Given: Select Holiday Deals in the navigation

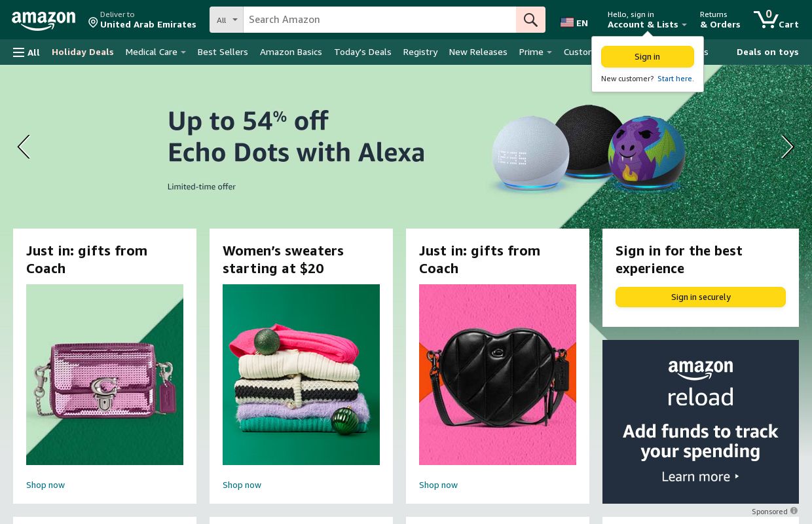Looking at the screenshot, I should pyautogui.click(x=83, y=52).
